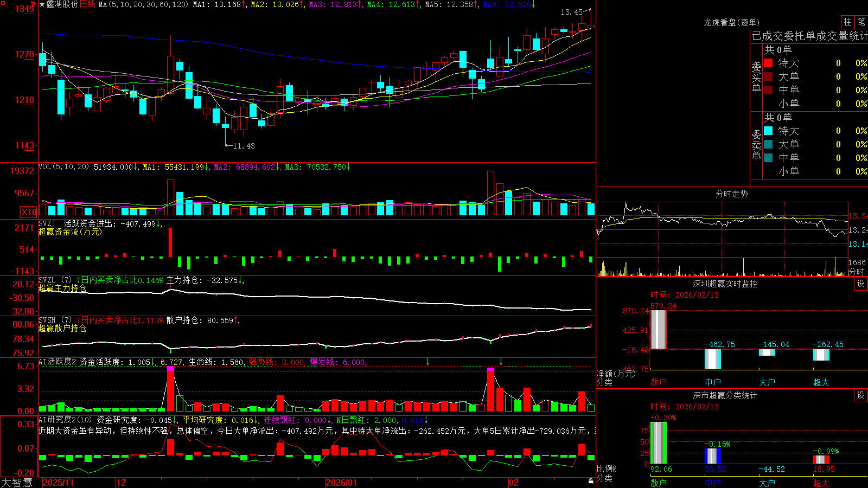Select the VOL(5,10,20) indicator label
The height and width of the screenshot is (488, 868).
point(63,167)
